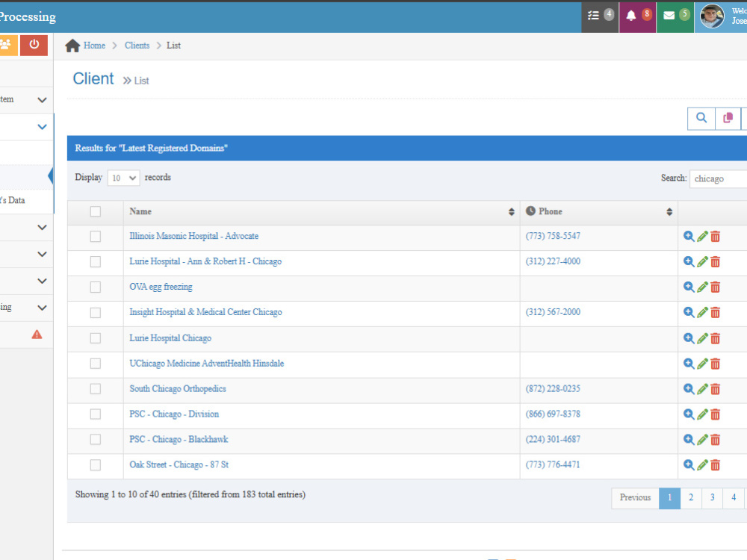Go to Clients breadcrumb link

(137, 46)
